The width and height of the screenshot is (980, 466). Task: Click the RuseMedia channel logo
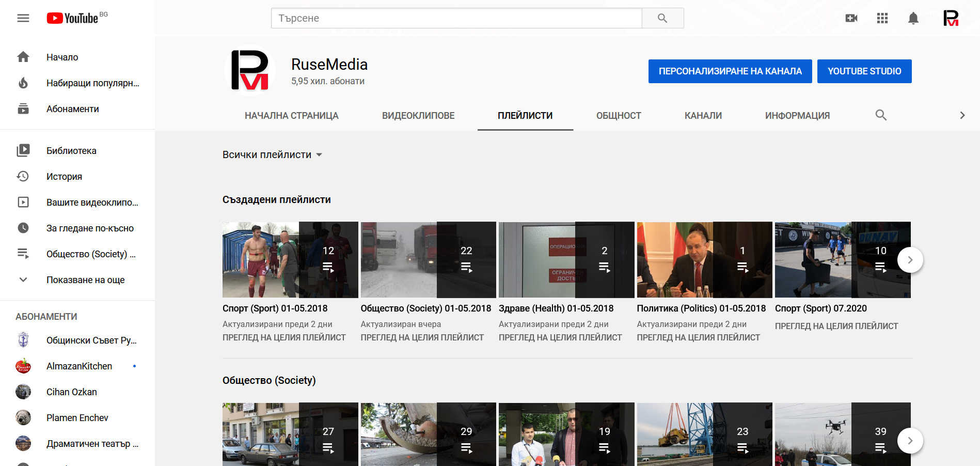pyautogui.click(x=250, y=70)
